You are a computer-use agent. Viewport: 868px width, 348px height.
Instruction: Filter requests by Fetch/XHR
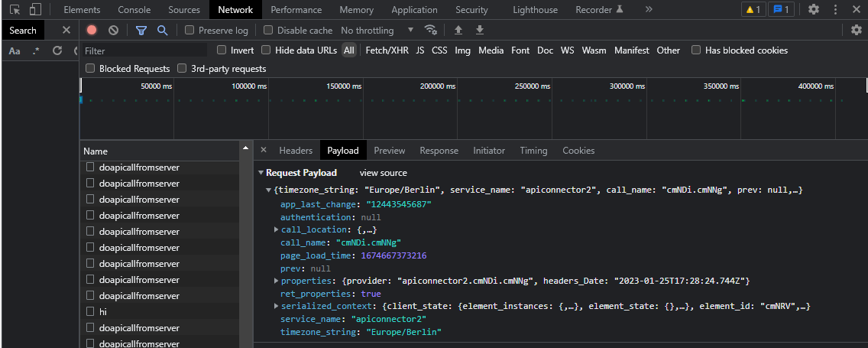click(x=387, y=50)
